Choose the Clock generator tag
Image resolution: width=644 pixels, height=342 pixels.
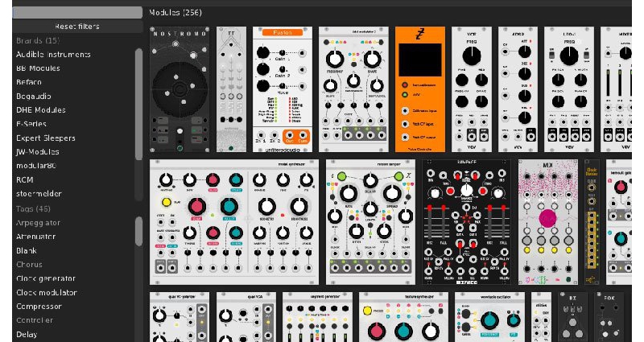(x=46, y=278)
